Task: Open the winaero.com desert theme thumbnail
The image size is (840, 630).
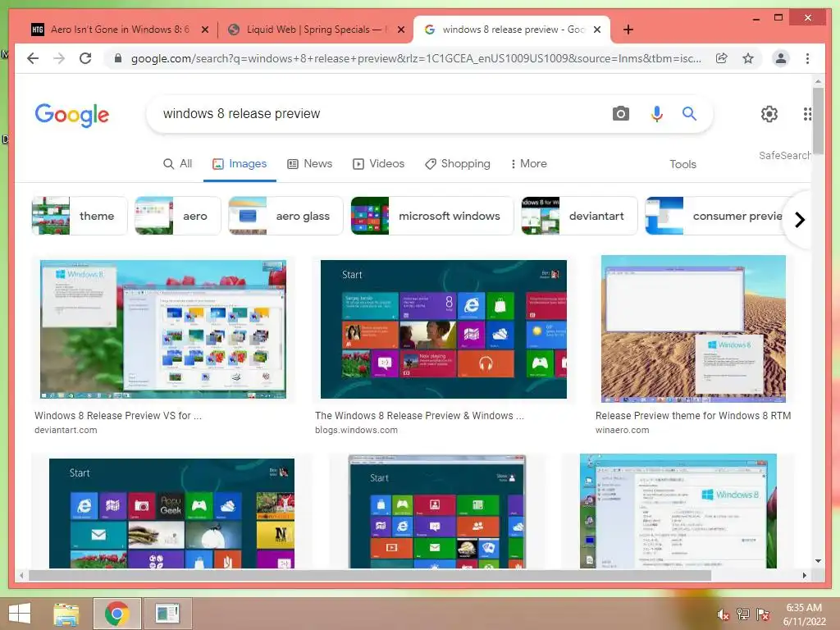Action: click(693, 329)
